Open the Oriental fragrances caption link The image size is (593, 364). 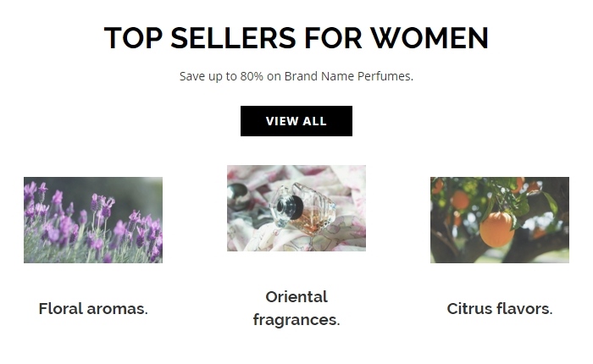click(296, 308)
